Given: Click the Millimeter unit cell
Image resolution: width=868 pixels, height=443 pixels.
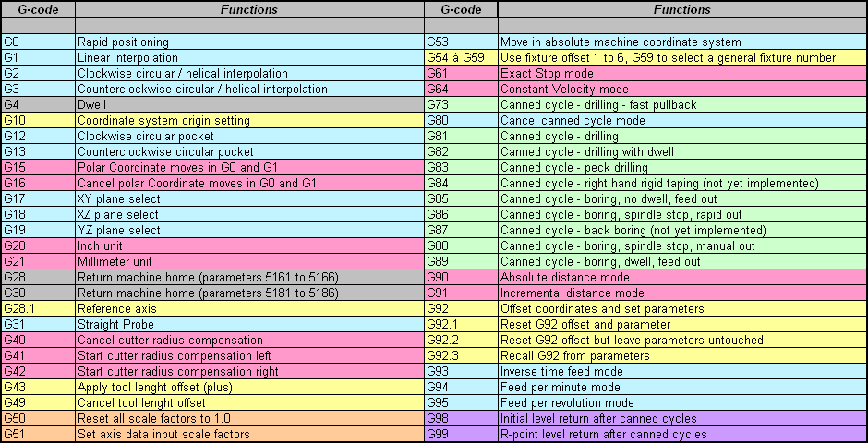Looking at the screenshot, I should 249,261.
